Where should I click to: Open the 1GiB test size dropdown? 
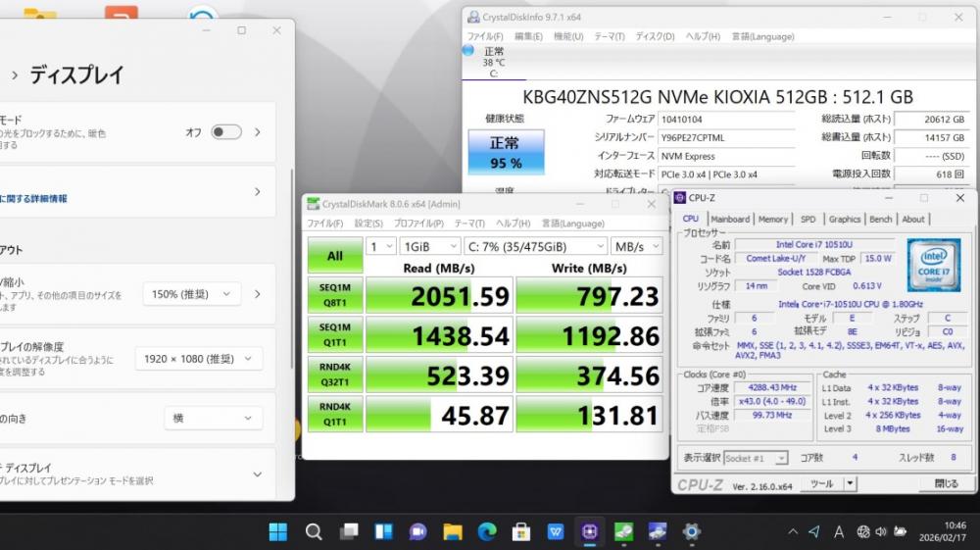coord(428,246)
